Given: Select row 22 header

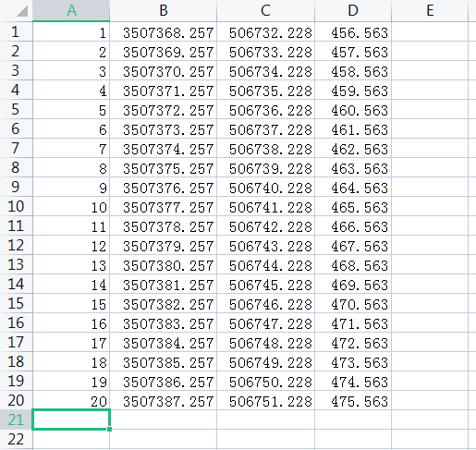Looking at the screenshot, I should click(16, 439).
